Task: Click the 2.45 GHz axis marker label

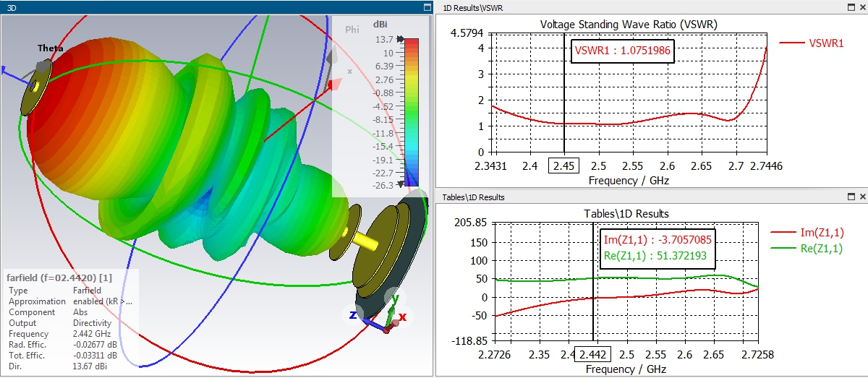Action: [564, 166]
